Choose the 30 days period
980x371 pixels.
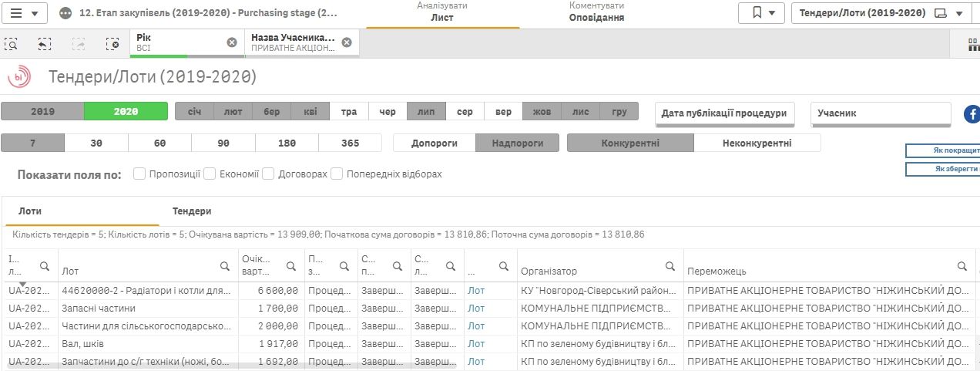point(96,143)
